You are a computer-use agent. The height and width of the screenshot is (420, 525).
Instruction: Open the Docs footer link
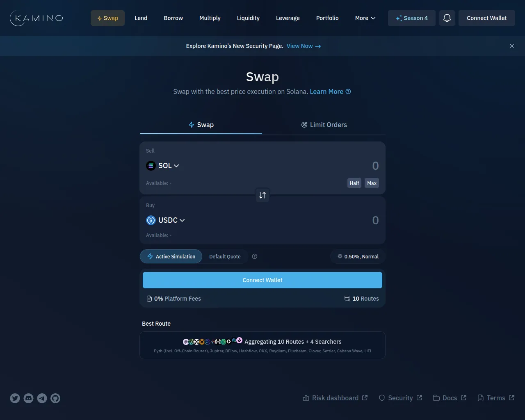[450, 398]
